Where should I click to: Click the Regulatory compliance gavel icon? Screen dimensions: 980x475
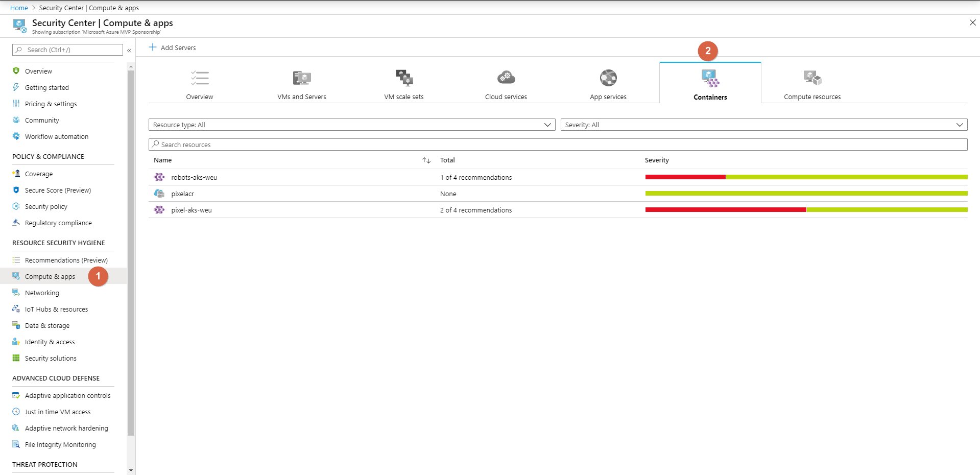pyautogui.click(x=16, y=223)
